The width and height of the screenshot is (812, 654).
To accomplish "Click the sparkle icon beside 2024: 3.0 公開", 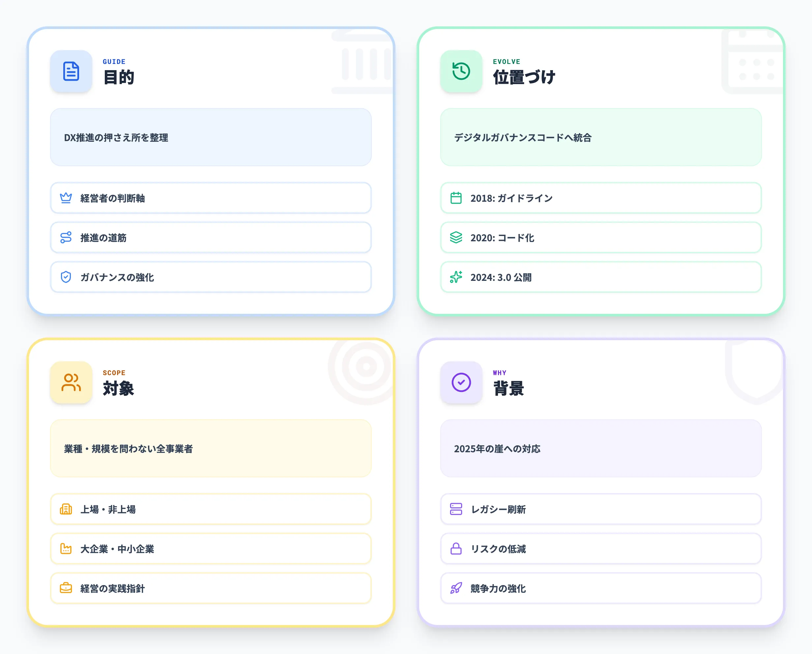I will tap(456, 277).
